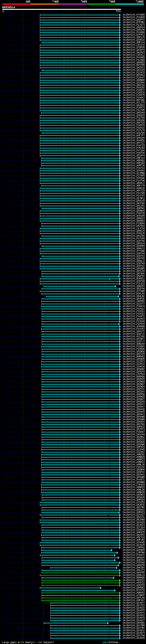Viewport: 146px width, 644px height.
Task: Click label UniRef100_Q9TLH4
Action: click(134, 597)
